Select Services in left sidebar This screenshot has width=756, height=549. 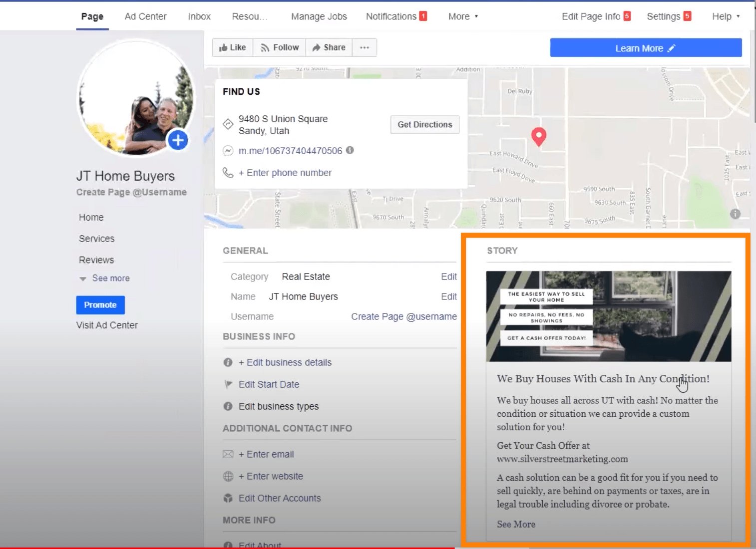coord(97,239)
